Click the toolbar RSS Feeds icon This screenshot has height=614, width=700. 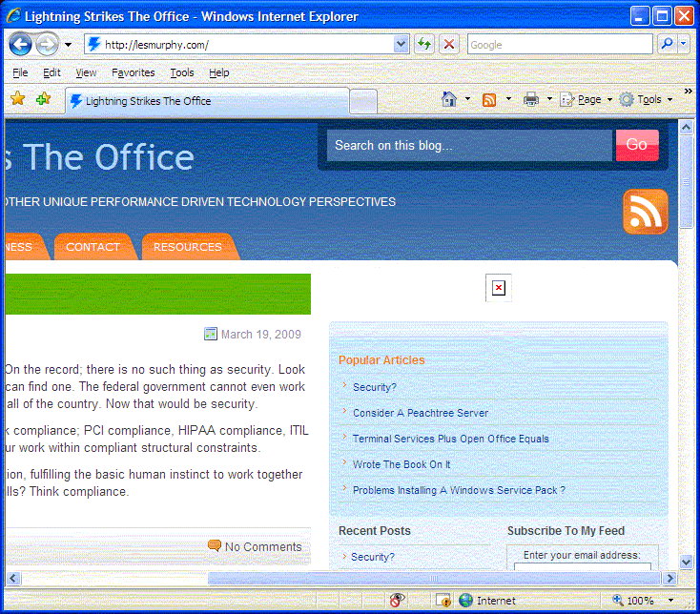[x=489, y=99]
